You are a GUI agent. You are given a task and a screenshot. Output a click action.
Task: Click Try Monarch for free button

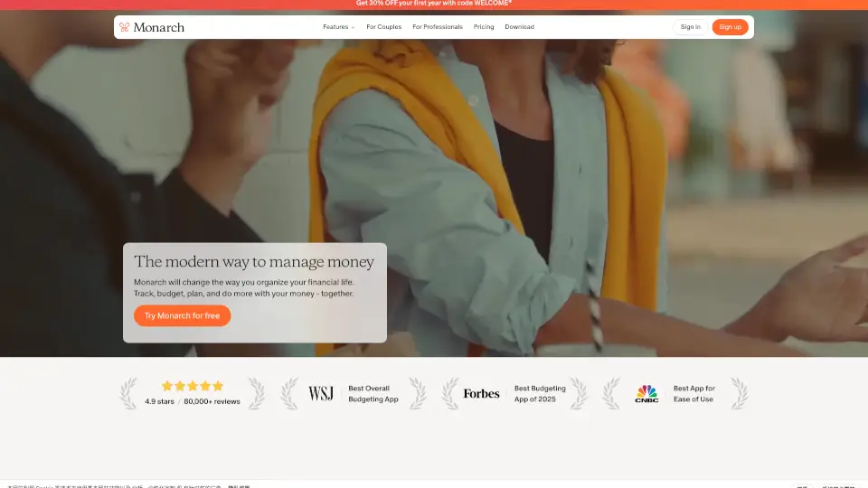tap(182, 316)
